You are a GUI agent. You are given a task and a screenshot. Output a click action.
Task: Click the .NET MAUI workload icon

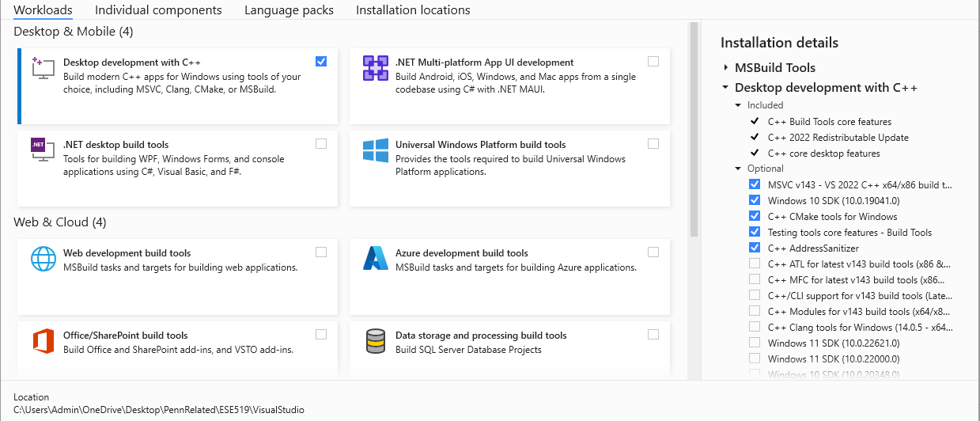pos(375,68)
